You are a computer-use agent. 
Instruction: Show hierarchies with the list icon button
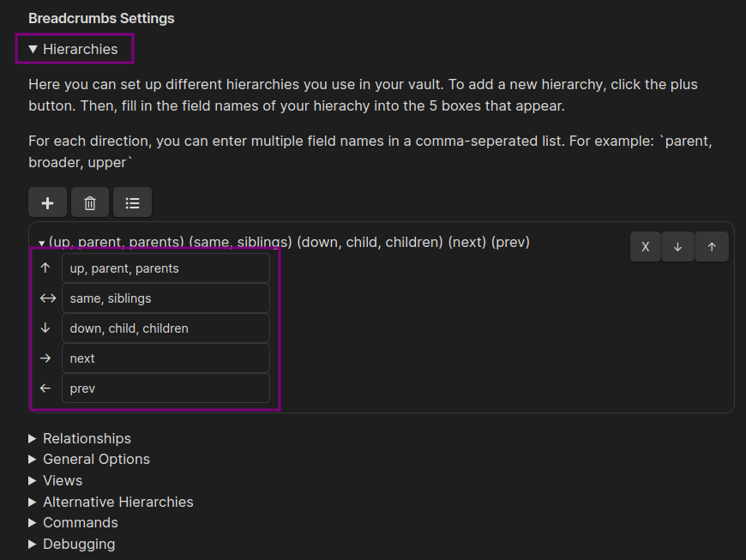pos(132,202)
